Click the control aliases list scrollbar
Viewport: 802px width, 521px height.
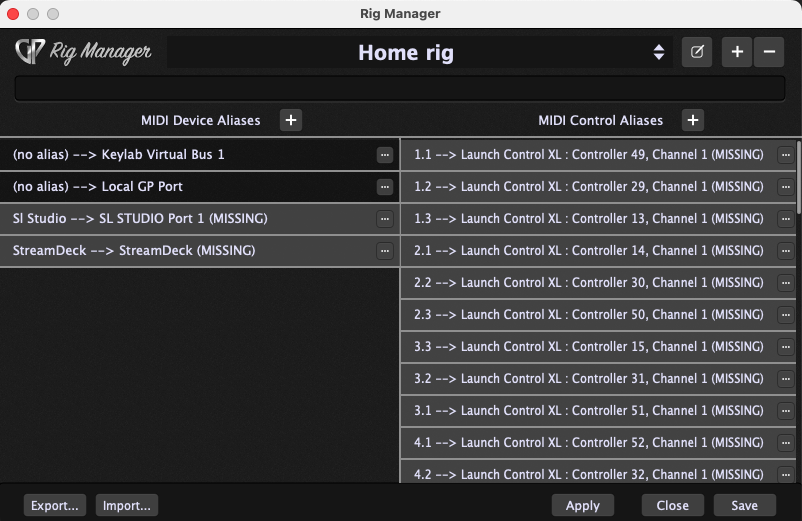[x=798, y=176]
